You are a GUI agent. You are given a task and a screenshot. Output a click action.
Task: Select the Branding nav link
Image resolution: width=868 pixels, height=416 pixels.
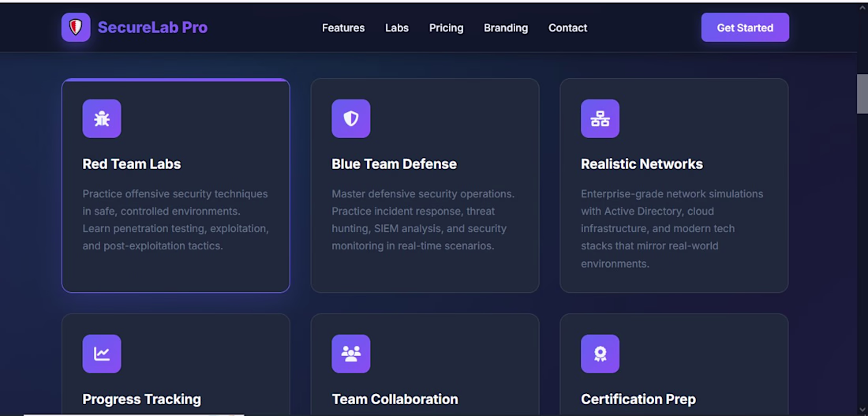(x=506, y=28)
